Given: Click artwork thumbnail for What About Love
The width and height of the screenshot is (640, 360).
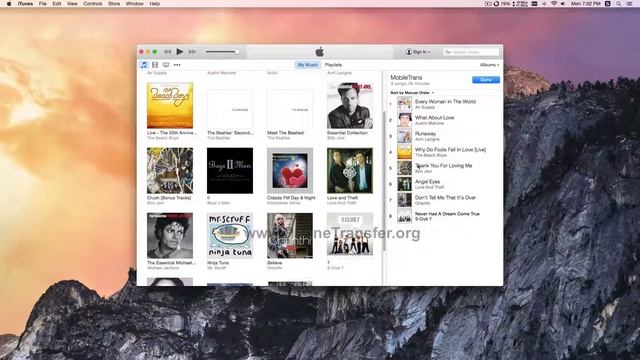Looking at the screenshot, I should [404, 120].
